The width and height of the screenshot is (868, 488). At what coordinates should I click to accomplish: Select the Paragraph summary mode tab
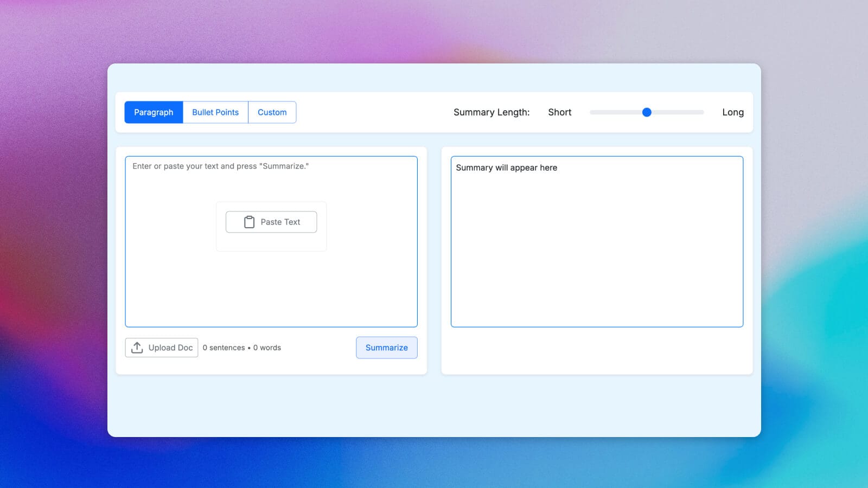[154, 112]
